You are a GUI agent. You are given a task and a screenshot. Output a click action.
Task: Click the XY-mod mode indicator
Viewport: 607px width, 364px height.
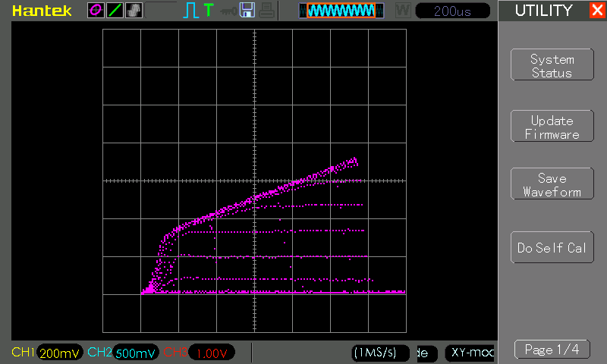pos(470,353)
